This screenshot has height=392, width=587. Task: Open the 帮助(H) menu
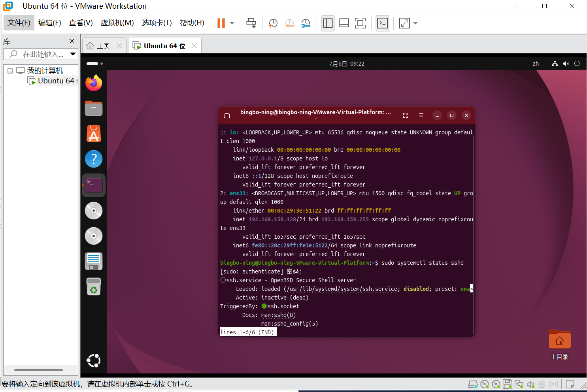[x=192, y=23]
